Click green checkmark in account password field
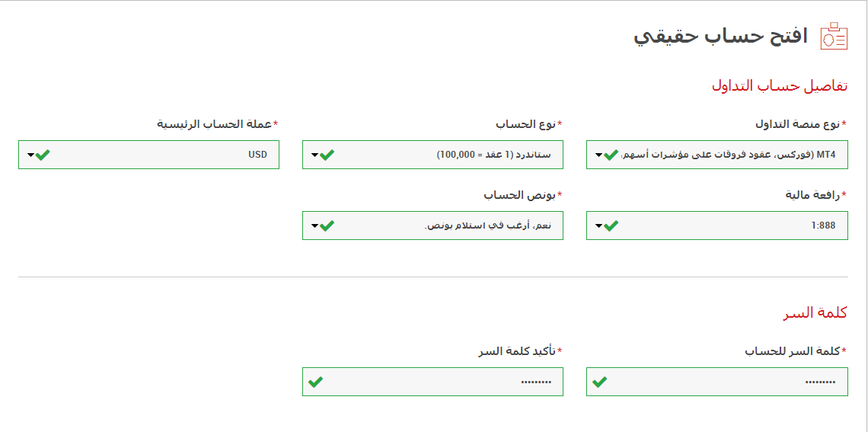Viewport: 868px width, 432px height. coord(600,382)
